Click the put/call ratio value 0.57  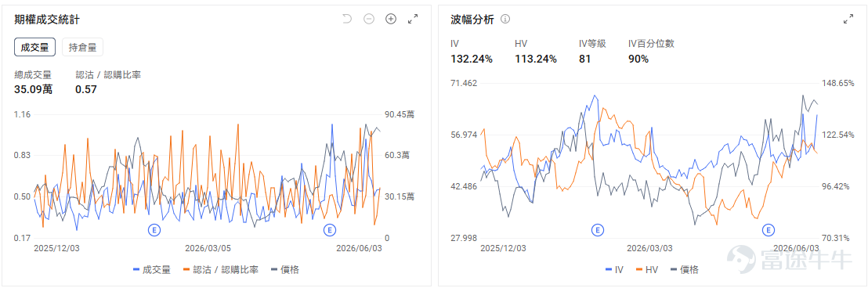(86, 89)
